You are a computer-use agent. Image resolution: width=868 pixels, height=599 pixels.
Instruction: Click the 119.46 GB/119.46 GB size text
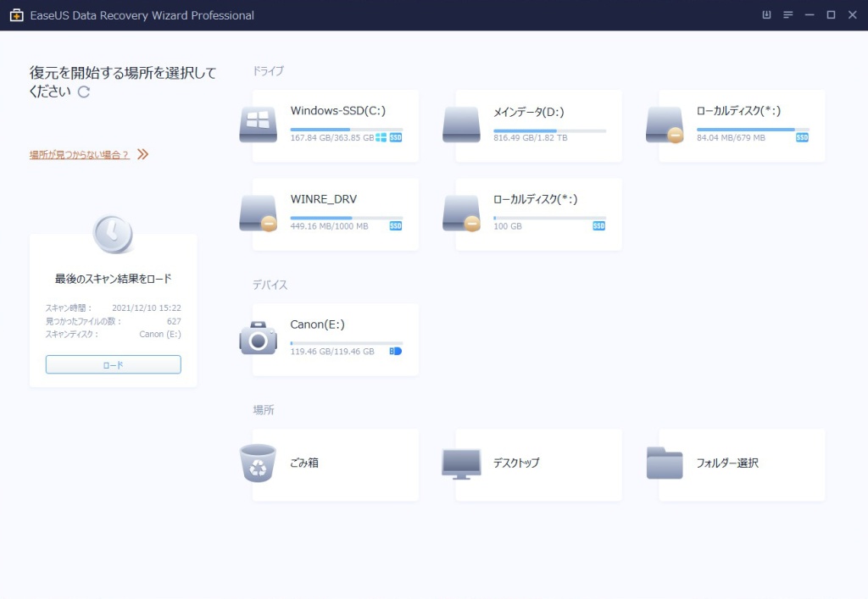[x=332, y=352]
